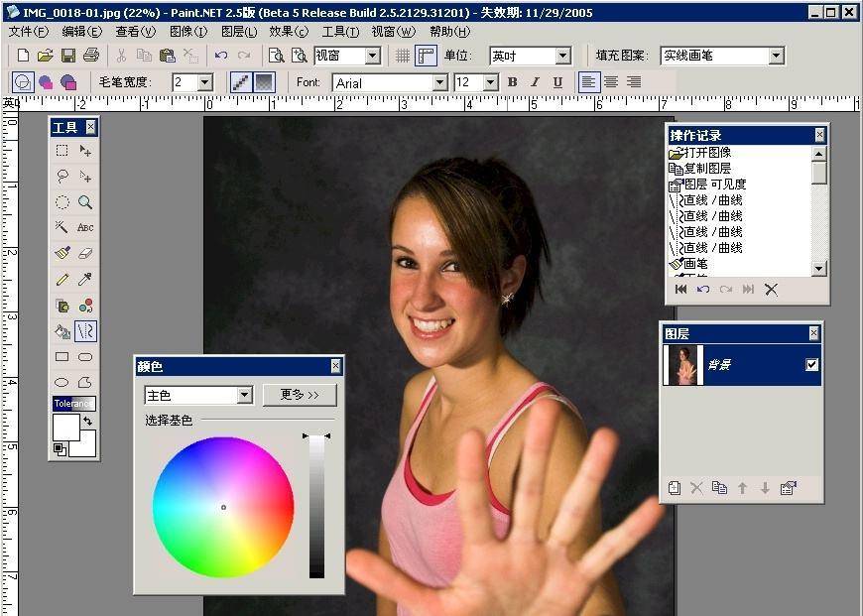This screenshot has height=616, width=863.
Task: Open the font size 12 dropdown
Action: pos(490,82)
